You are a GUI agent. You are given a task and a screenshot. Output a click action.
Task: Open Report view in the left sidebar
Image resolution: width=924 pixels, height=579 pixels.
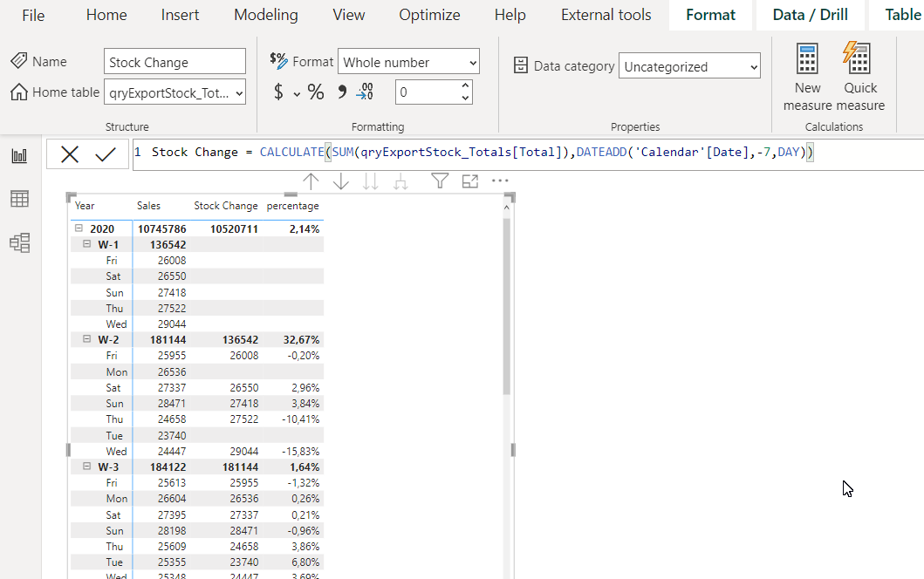click(x=19, y=155)
